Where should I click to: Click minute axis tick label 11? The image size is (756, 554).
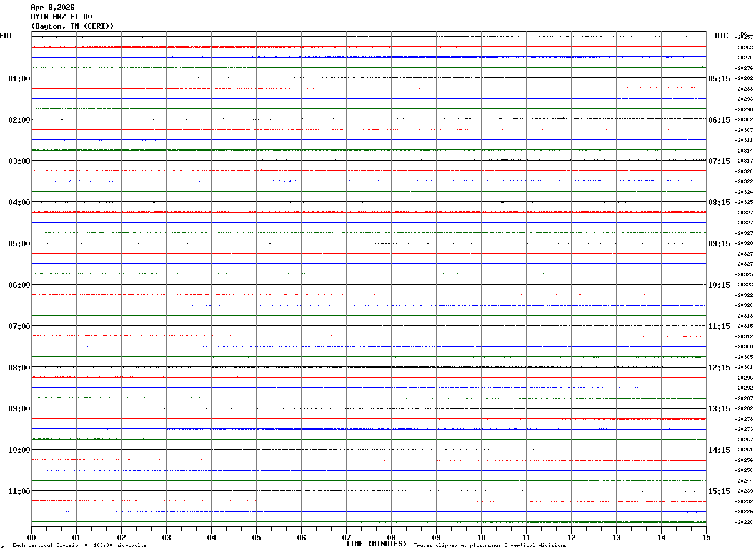526,537
